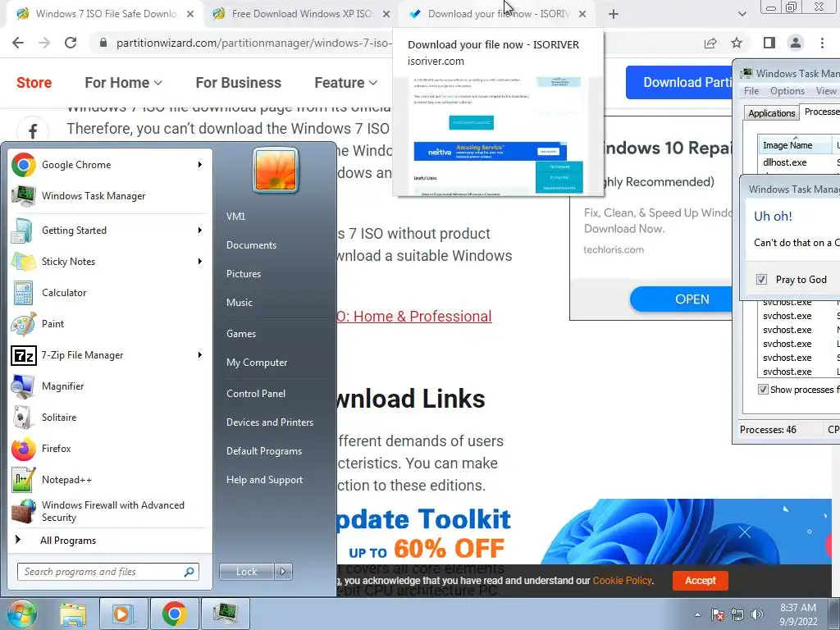The image size is (840, 630).
Task: Open Devices and Printers
Action: coord(269,422)
